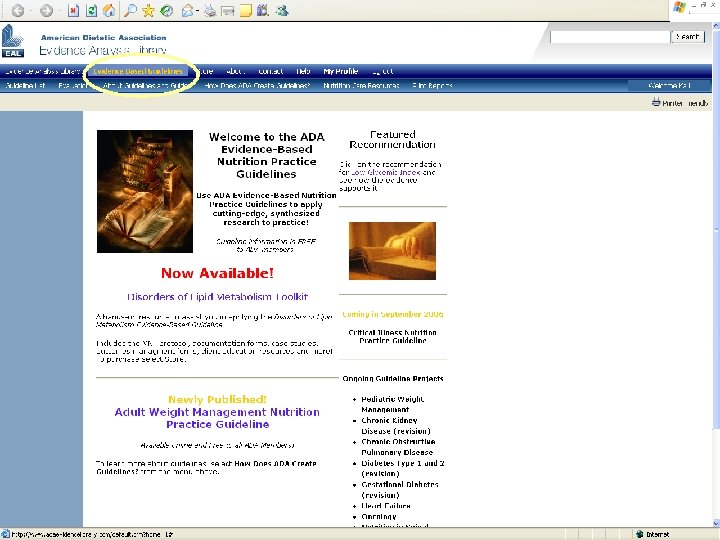The width and height of the screenshot is (720, 540).
Task: Click the Newly Published! heading
Action: coord(217,399)
